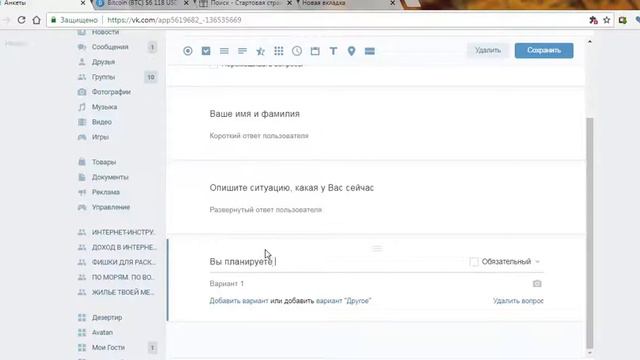Open Новости in sidebar
This screenshot has height=360, width=640.
tap(105, 32)
